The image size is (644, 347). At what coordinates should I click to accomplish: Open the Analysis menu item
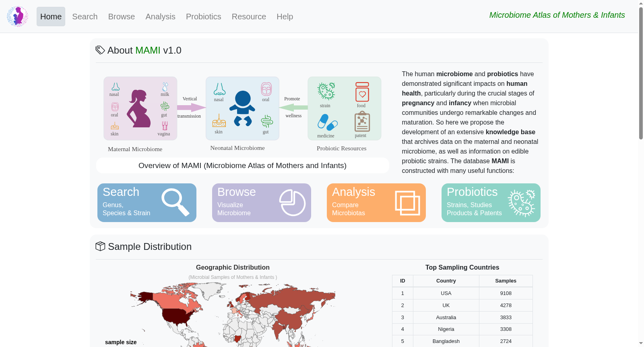pyautogui.click(x=160, y=17)
